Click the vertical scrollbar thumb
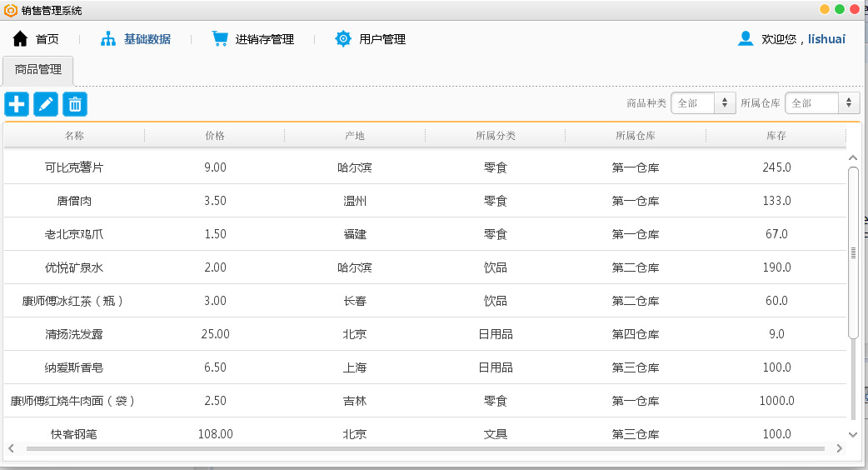Screen dimensions: 868x470 tap(853, 252)
